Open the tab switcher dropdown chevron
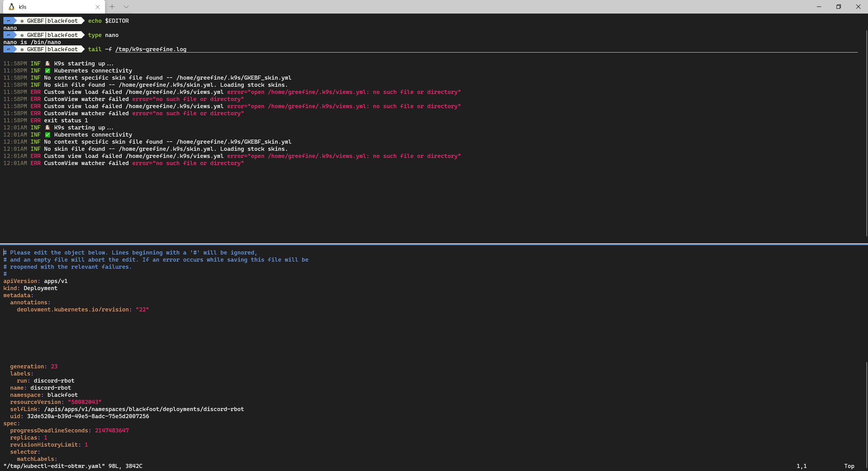This screenshot has height=471, width=868. pos(126,6)
